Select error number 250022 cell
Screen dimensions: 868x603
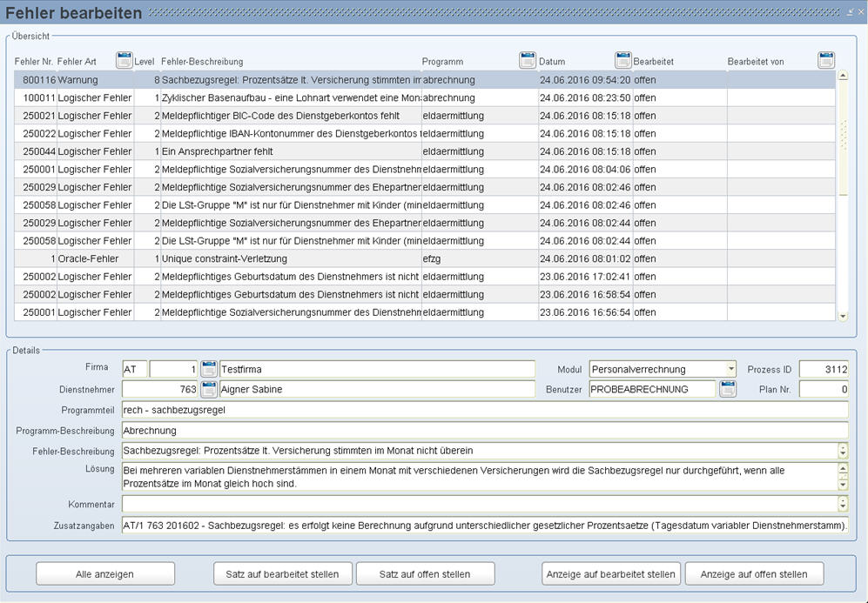click(x=36, y=133)
